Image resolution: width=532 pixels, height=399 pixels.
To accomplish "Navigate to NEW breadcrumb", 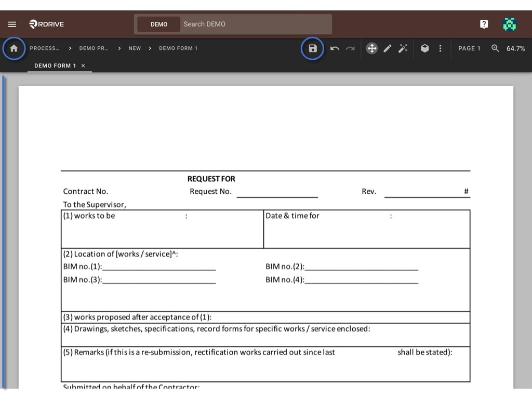I will coord(135,48).
